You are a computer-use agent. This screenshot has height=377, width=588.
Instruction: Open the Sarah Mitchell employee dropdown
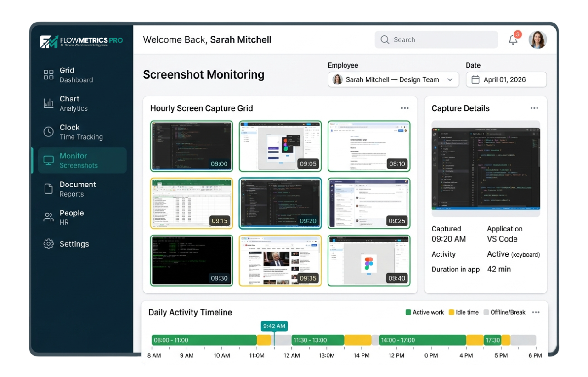coord(393,79)
